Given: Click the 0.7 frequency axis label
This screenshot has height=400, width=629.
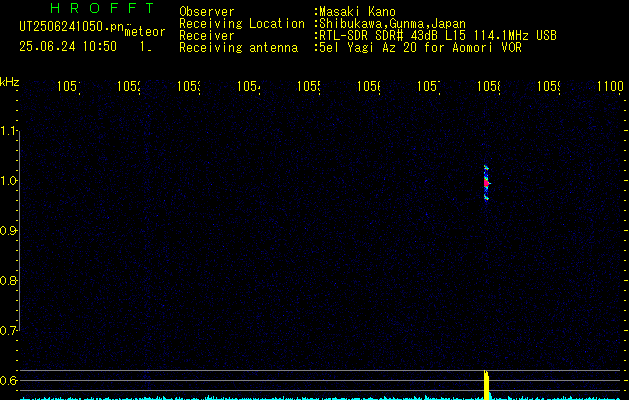Looking at the screenshot, I should coord(9,331).
